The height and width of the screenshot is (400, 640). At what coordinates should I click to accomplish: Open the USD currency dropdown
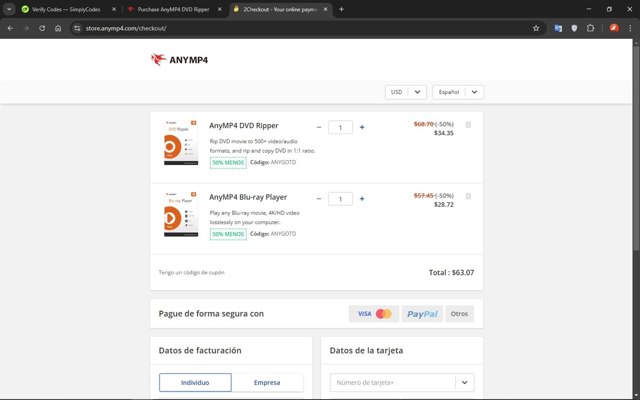tap(406, 92)
